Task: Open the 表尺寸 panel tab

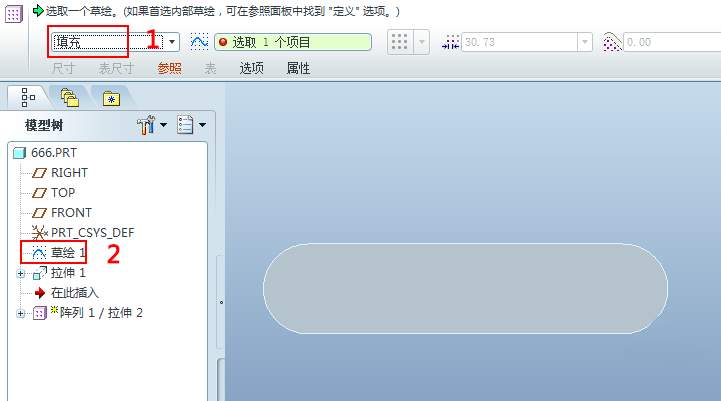Action: click(x=116, y=69)
